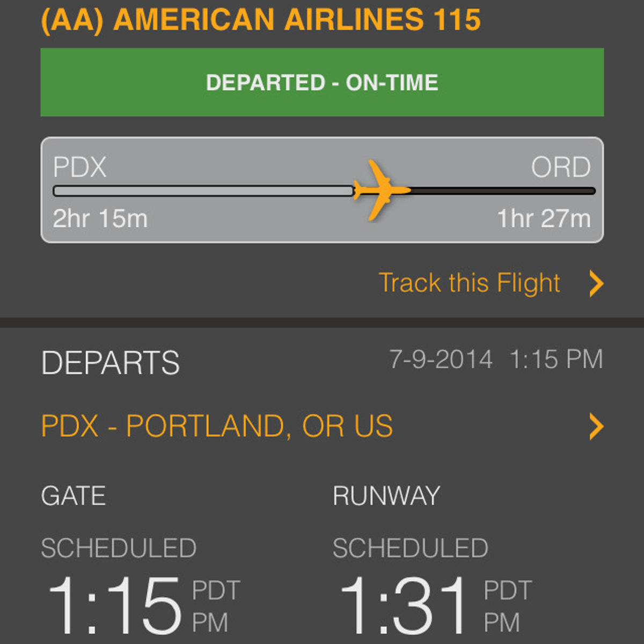Viewport: 644px width, 644px height.
Task: Toggle flight tracking via Track this Flight
Action: 470,283
